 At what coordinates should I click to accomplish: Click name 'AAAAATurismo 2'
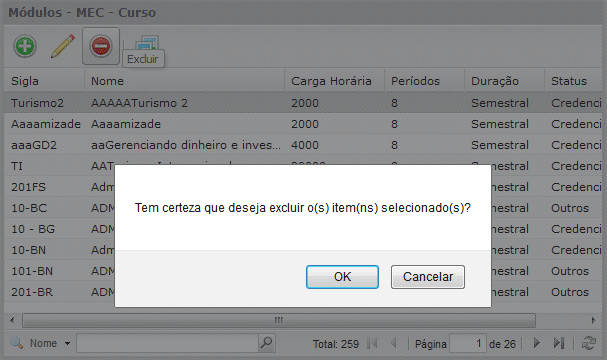point(139,103)
